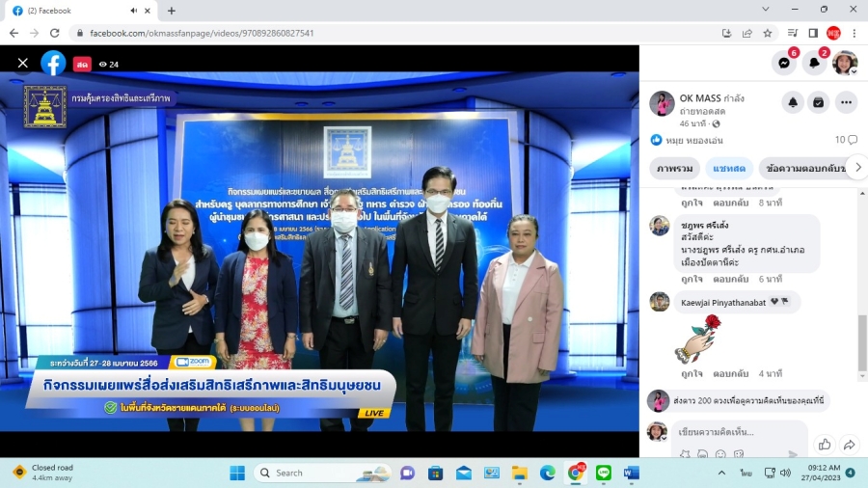Open the account profile menu

point(845,63)
